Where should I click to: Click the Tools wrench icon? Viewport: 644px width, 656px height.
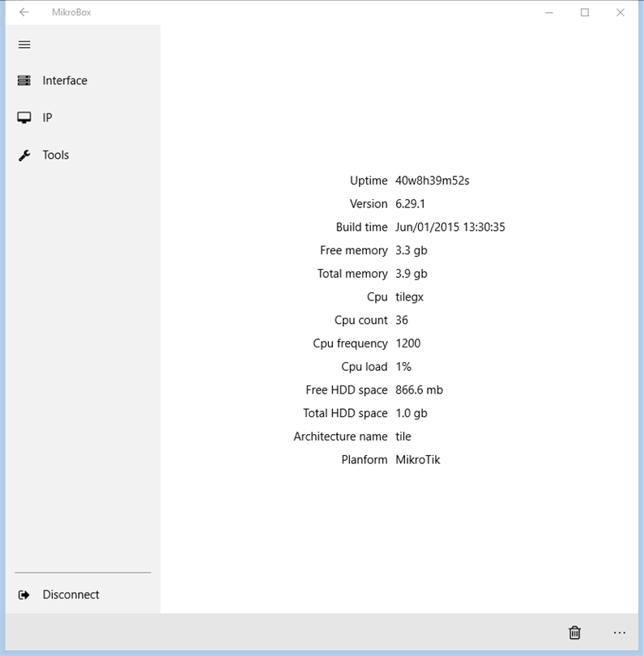pos(24,155)
